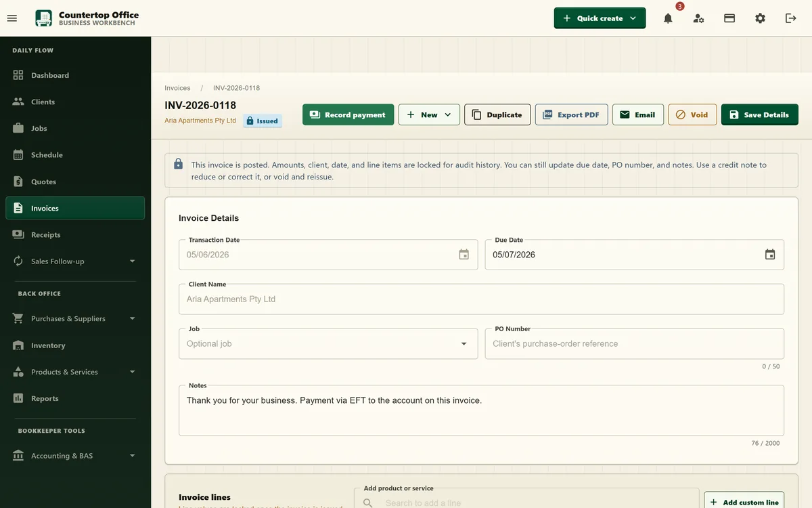Viewport: 812px width, 508px height.
Task: Click the lock icon in posted notice
Action: click(178, 164)
